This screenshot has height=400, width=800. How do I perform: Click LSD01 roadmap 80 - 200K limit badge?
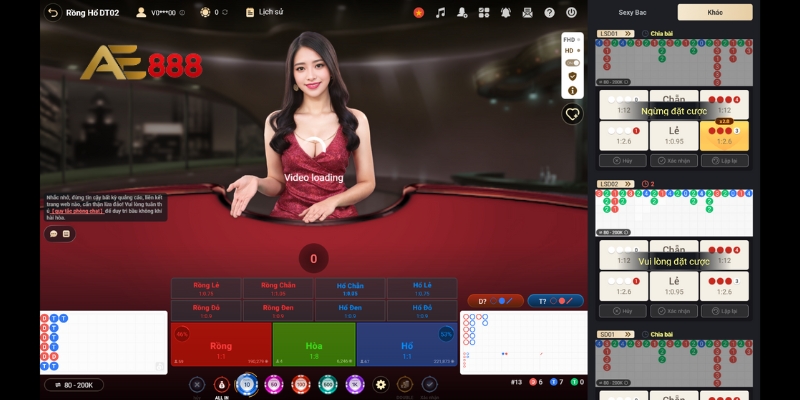[614, 82]
